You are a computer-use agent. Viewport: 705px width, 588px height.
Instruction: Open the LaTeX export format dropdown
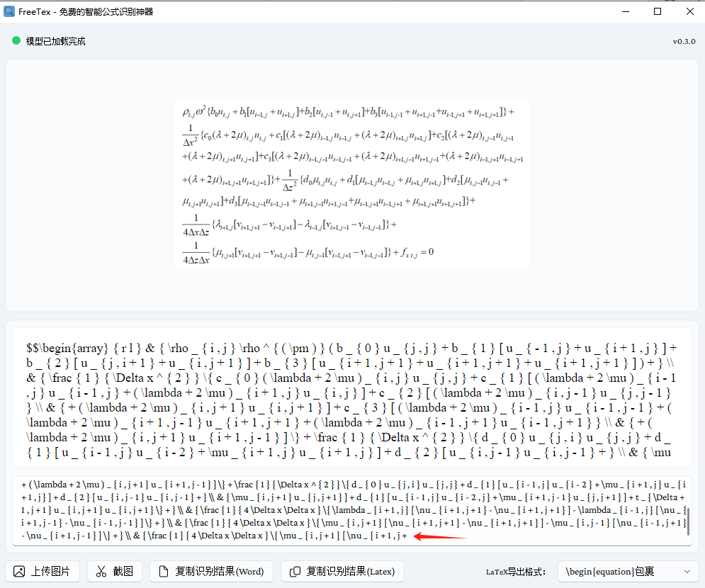point(628,572)
